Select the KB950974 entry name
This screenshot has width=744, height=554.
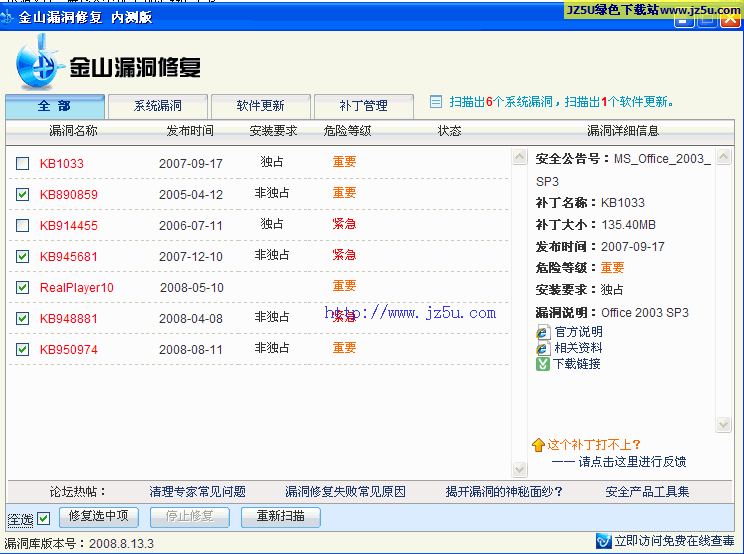coord(69,350)
